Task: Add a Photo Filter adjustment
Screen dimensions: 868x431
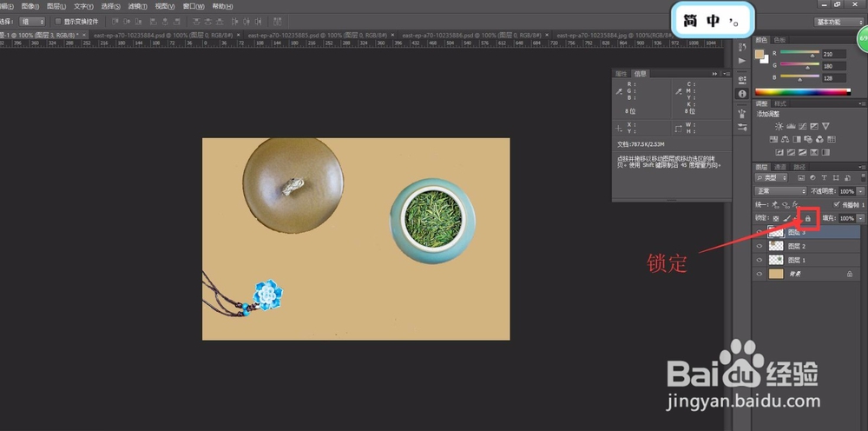Action: click(x=808, y=140)
